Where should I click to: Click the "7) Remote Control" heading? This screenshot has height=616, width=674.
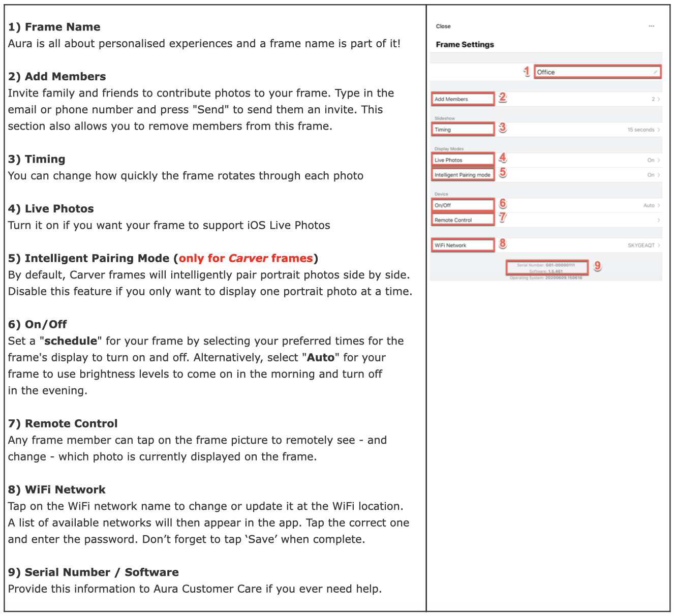pyautogui.click(x=63, y=424)
